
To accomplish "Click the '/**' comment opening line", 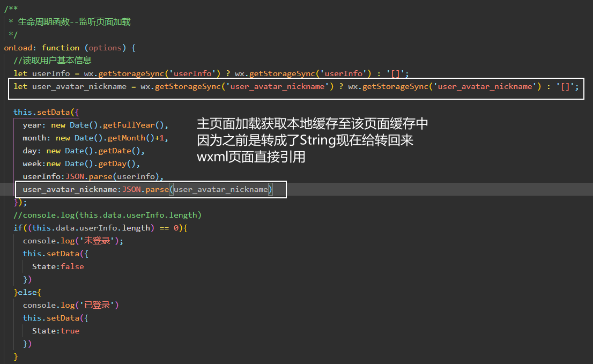I will tap(11, 9).
